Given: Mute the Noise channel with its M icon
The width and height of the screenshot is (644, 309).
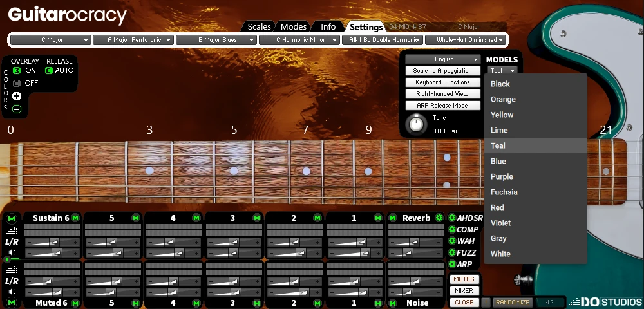Looking at the screenshot, I should [393, 303].
